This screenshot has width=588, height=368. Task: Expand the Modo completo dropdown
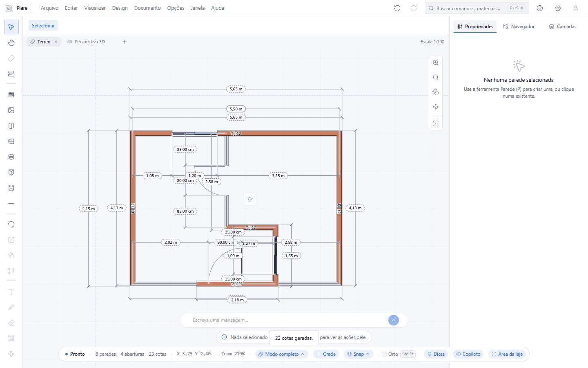pyautogui.click(x=282, y=354)
